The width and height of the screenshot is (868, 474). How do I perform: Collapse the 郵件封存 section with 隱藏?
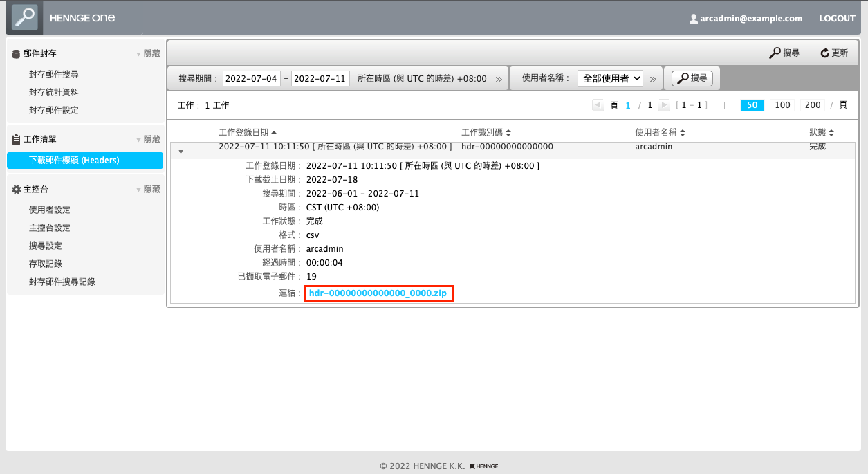coord(148,53)
